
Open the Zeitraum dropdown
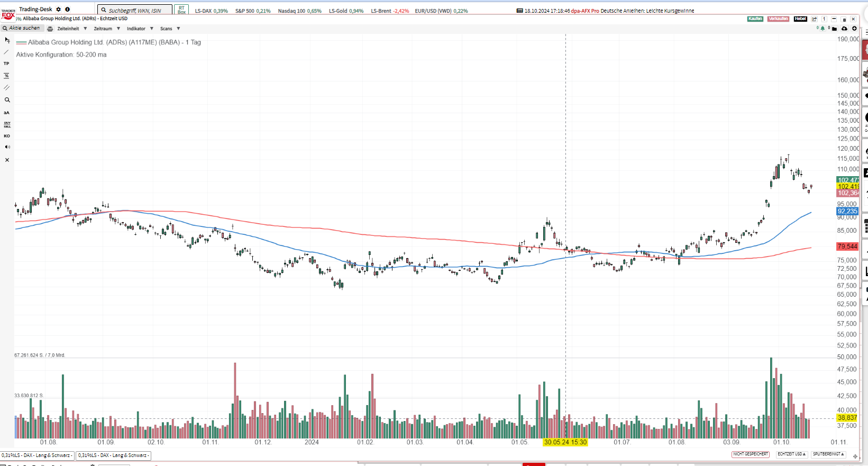click(x=107, y=29)
